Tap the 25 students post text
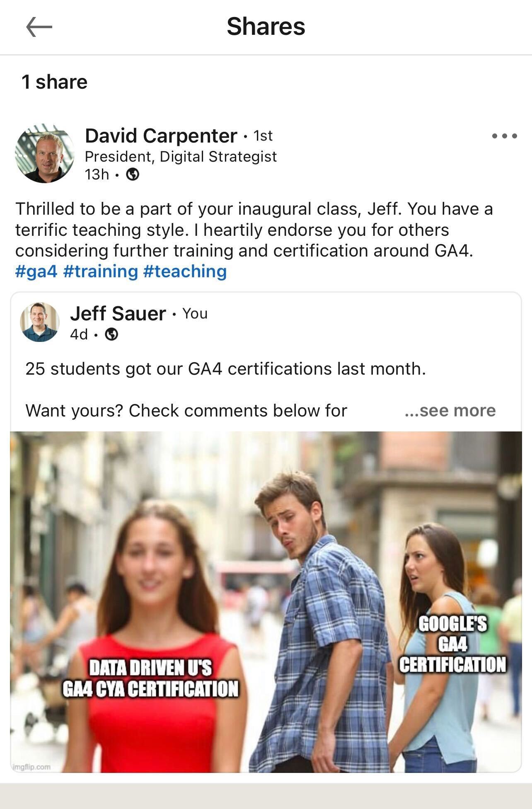 tap(226, 369)
